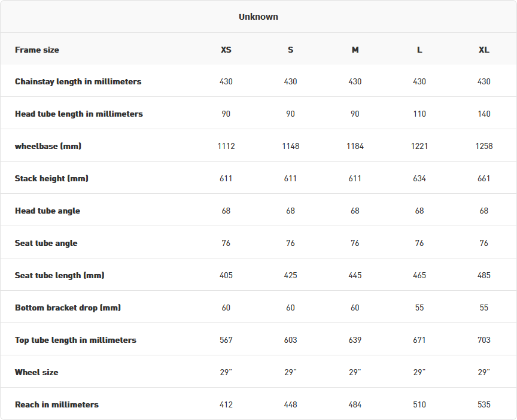This screenshot has width=517, height=420.
Task: Select the XL frame size column header
Action: click(484, 50)
